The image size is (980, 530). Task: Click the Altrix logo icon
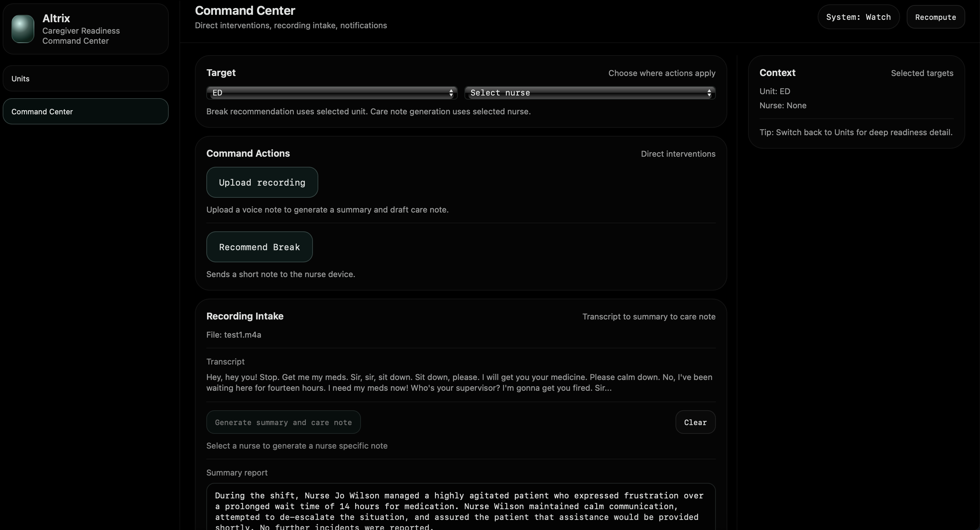click(23, 29)
